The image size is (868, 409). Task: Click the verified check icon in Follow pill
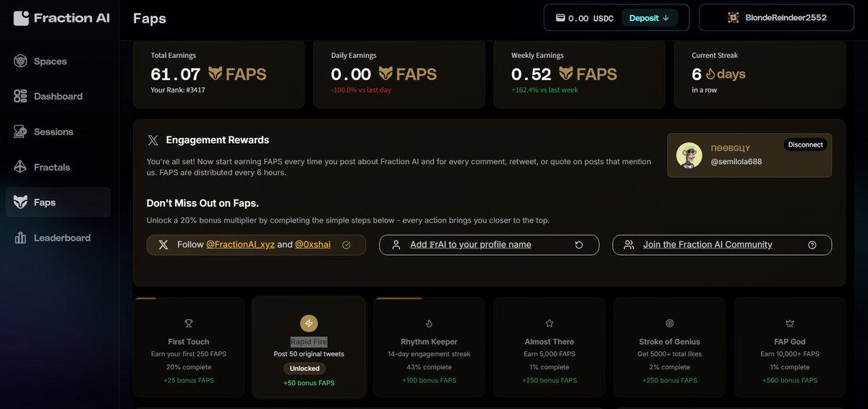tap(346, 245)
